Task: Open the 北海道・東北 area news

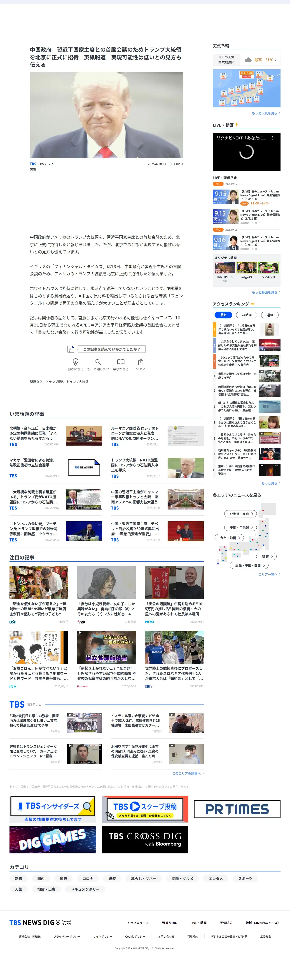Action: (x=241, y=514)
